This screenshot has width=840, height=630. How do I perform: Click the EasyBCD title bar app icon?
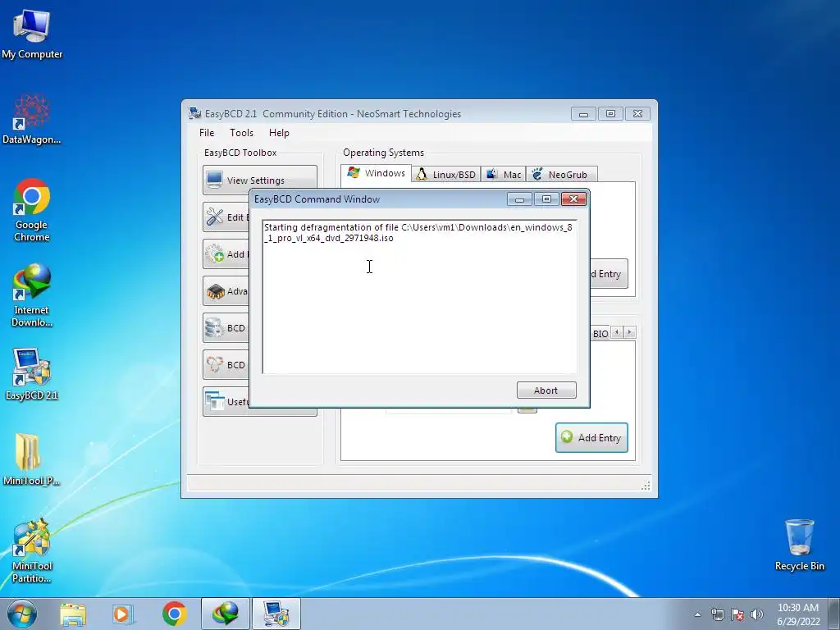tap(194, 113)
